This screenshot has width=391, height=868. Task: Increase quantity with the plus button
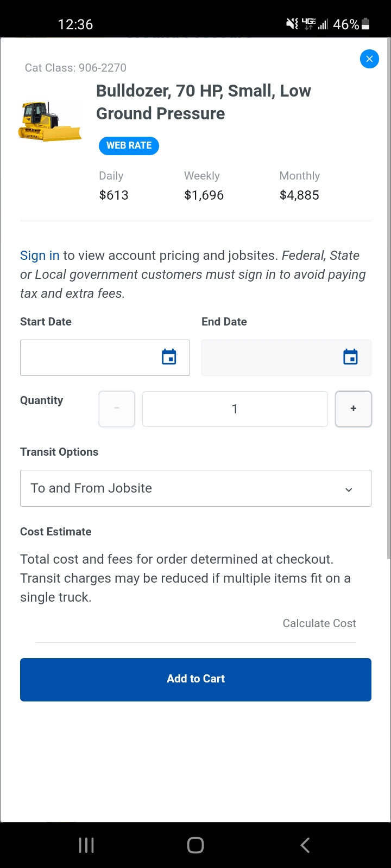[354, 409]
